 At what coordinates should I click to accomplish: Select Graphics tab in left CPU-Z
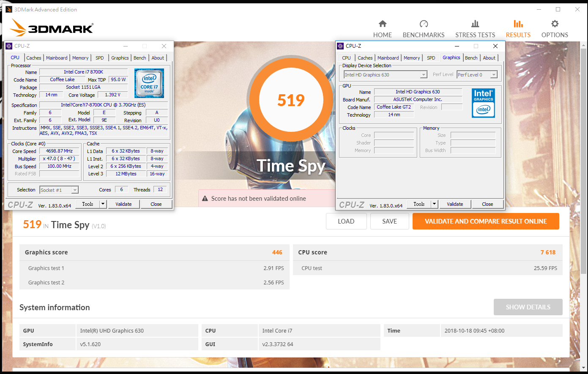tap(120, 58)
